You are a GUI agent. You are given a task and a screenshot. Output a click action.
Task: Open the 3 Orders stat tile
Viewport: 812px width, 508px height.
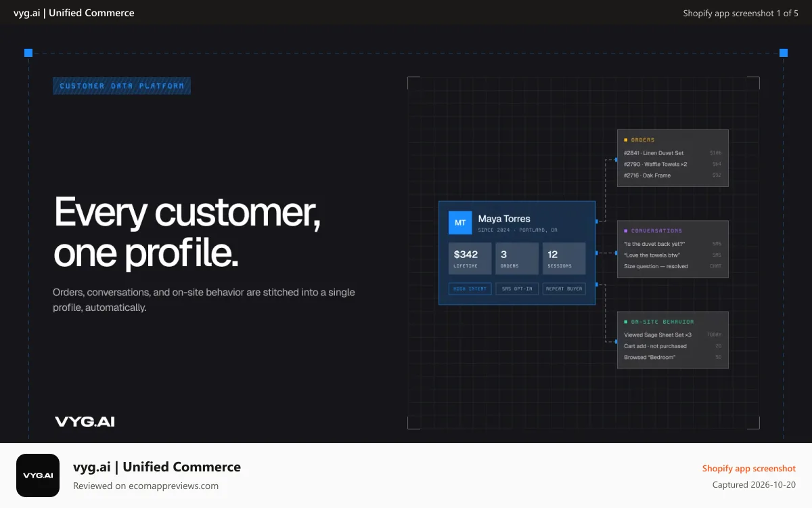[517, 258]
